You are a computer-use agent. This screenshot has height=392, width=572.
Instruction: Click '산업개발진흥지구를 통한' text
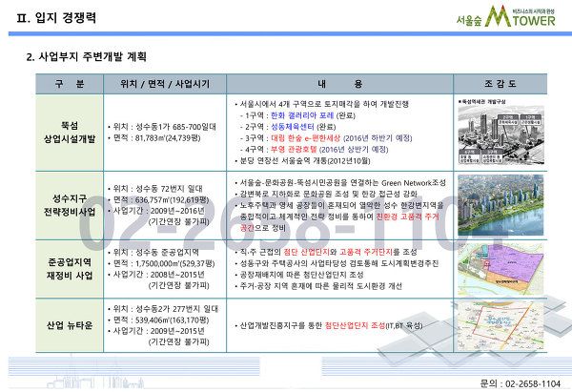coord(280,325)
